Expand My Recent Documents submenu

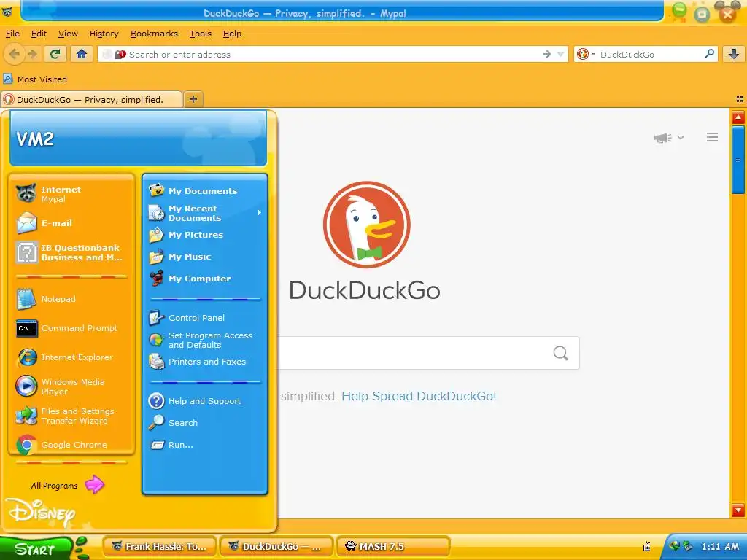click(x=205, y=213)
